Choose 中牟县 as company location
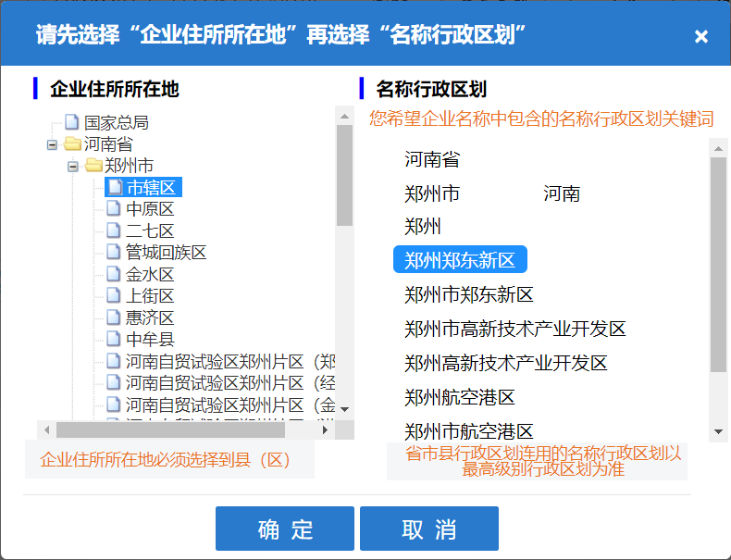Image resolution: width=731 pixels, height=560 pixels. [x=150, y=339]
